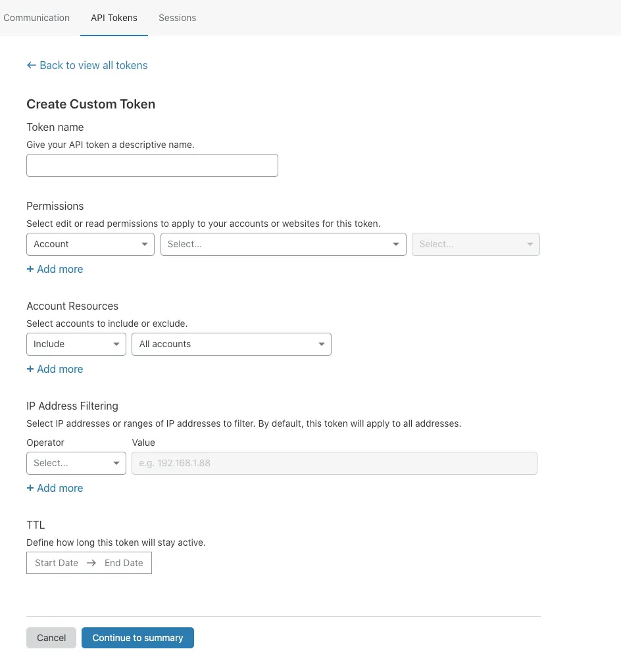Switch to the Communication tab

pos(36,18)
